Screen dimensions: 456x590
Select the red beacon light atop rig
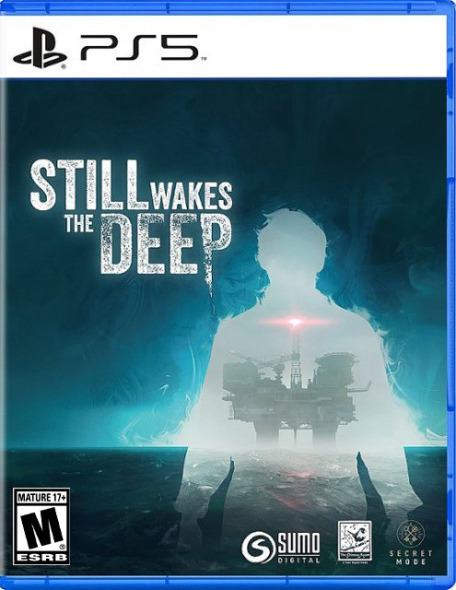point(295,321)
